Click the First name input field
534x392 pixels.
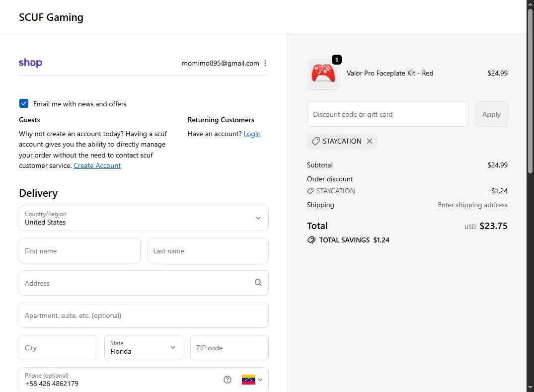click(x=79, y=250)
